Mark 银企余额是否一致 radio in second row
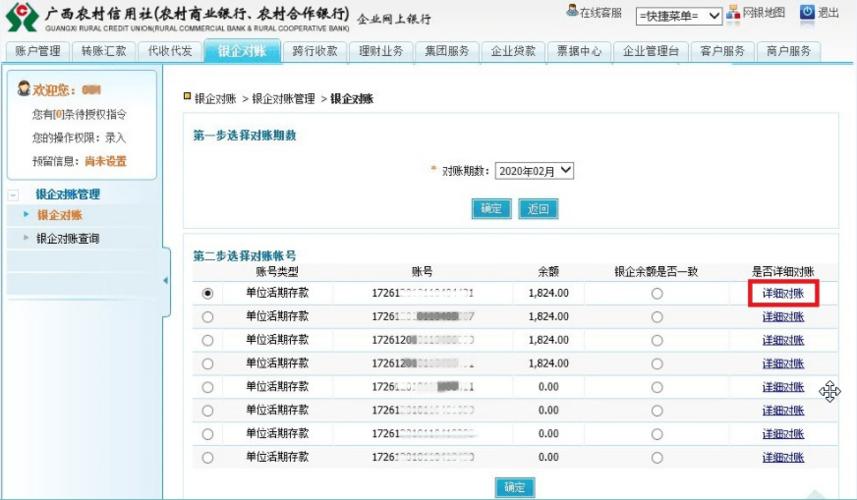857x500 pixels. pos(657,317)
